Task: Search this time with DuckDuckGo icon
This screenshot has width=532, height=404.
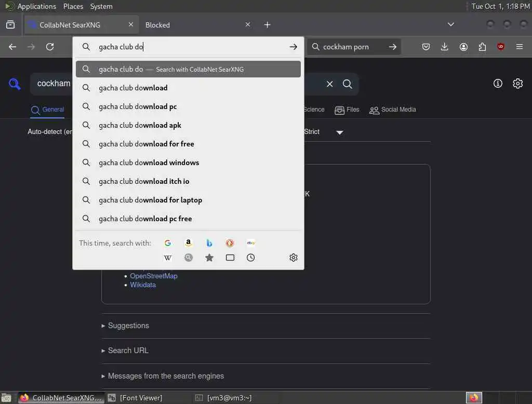Action: click(230, 243)
